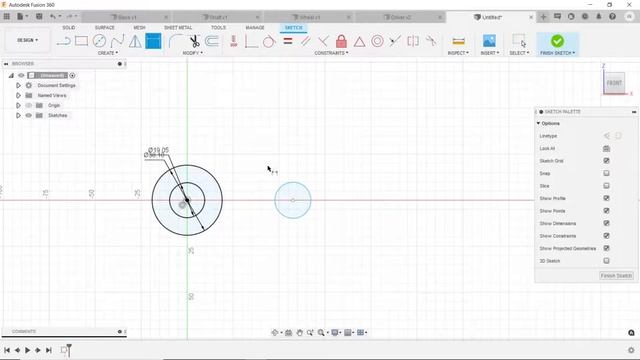Apply the Collinear constraint
The height and width of the screenshot is (360, 640).
(x=395, y=41)
